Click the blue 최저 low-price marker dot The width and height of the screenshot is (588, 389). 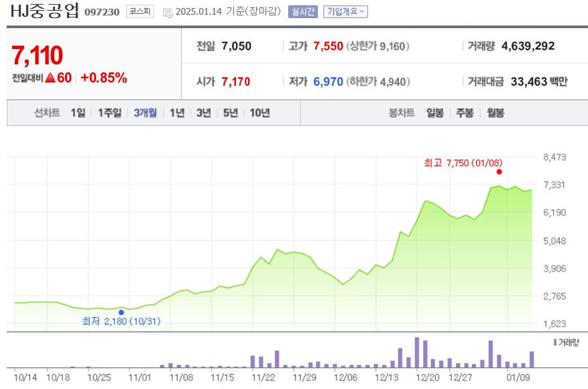pos(121,312)
